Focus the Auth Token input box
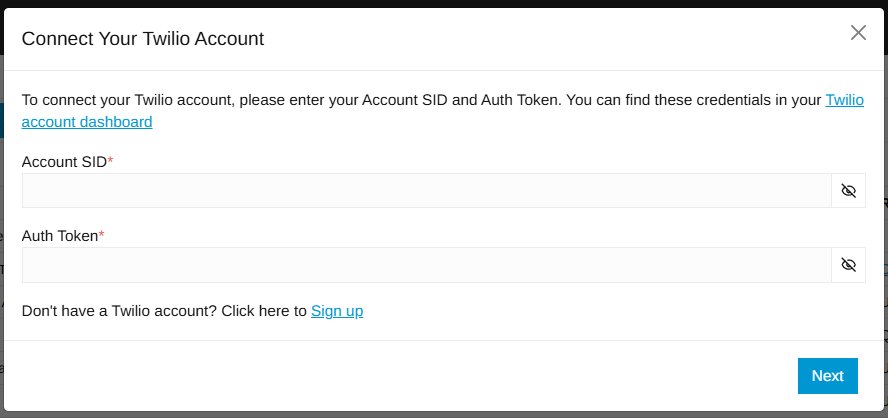Screen dimensions: 888x418 click(426, 265)
